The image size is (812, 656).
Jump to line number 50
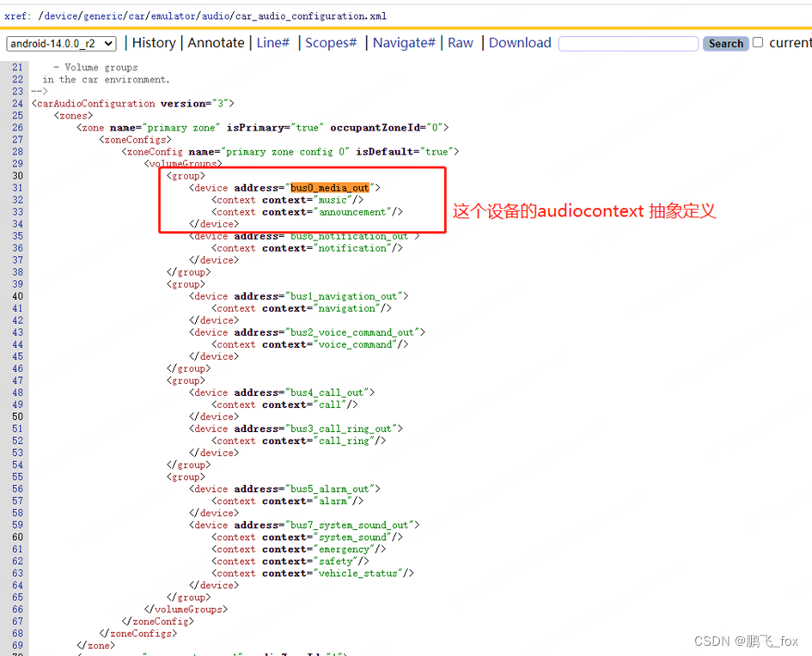coord(17,416)
